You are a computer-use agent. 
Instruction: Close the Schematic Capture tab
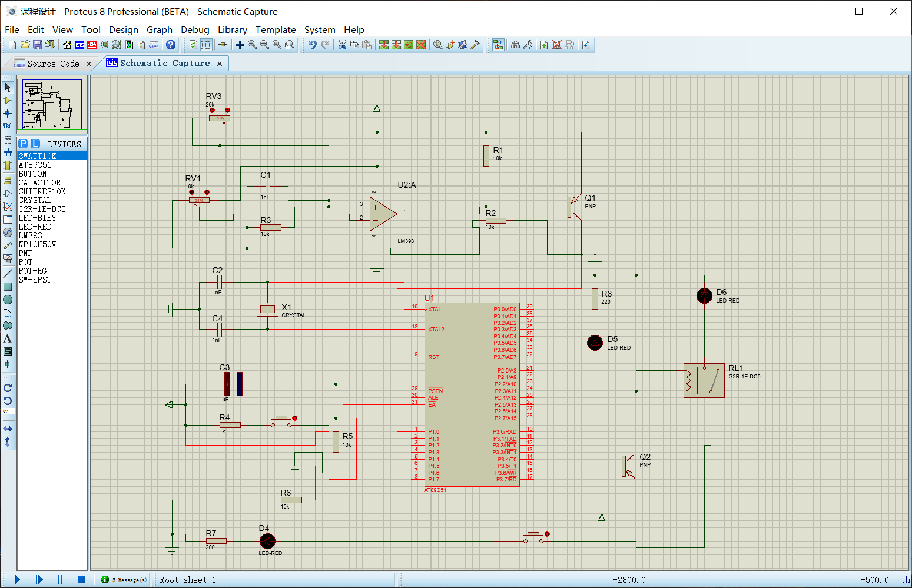[x=220, y=64]
